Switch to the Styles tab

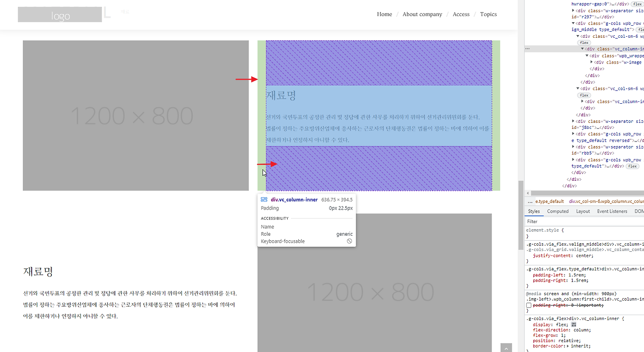[x=534, y=212]
